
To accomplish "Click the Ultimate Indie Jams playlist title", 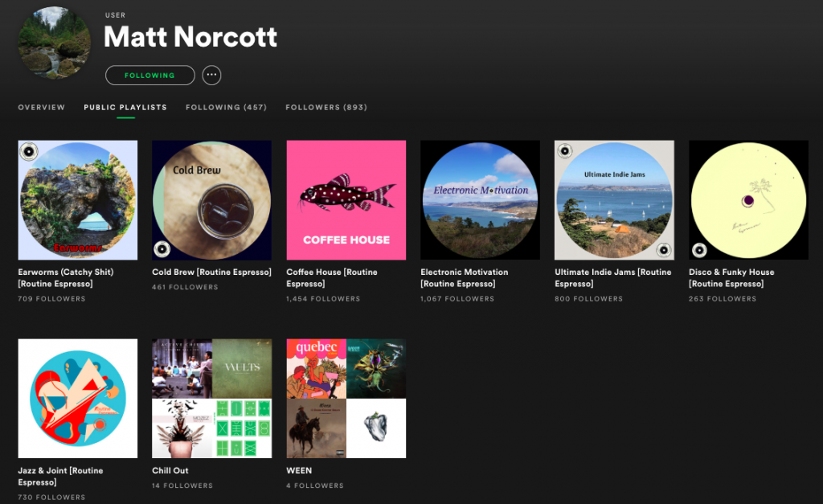I will click(613, 278).
